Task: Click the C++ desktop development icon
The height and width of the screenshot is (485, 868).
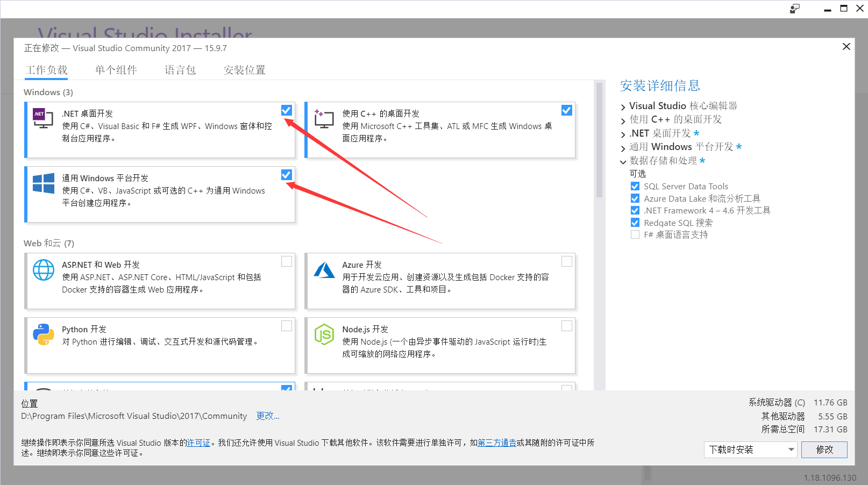Action: [324, 118]
